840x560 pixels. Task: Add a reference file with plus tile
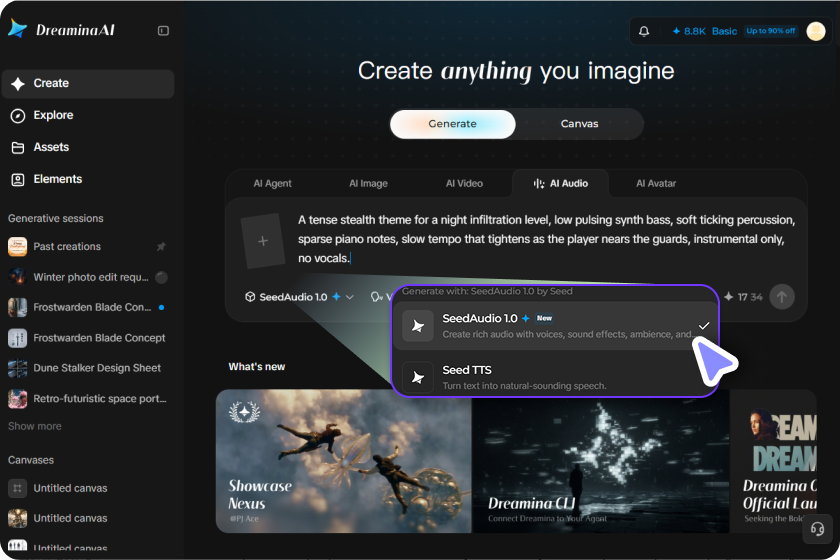click(262, 241)
